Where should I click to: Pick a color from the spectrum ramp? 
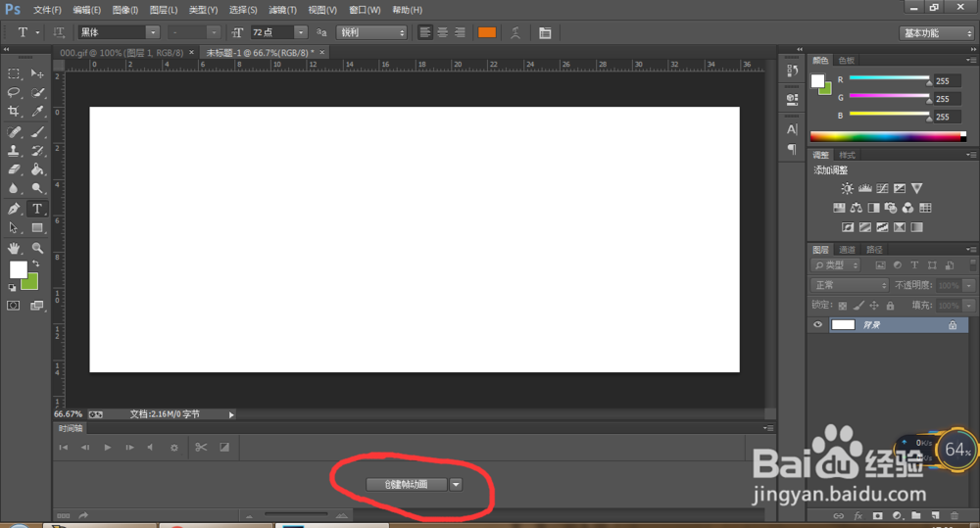[888, 136]
